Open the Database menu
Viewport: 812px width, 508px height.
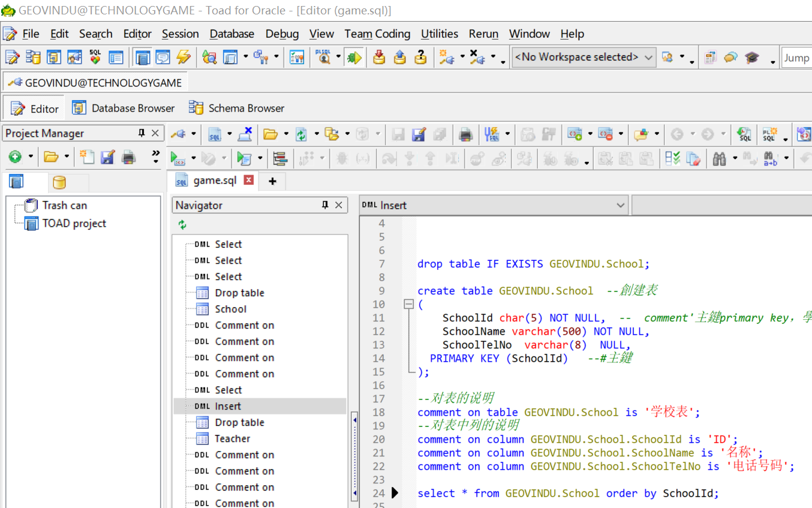coord(231,34)
